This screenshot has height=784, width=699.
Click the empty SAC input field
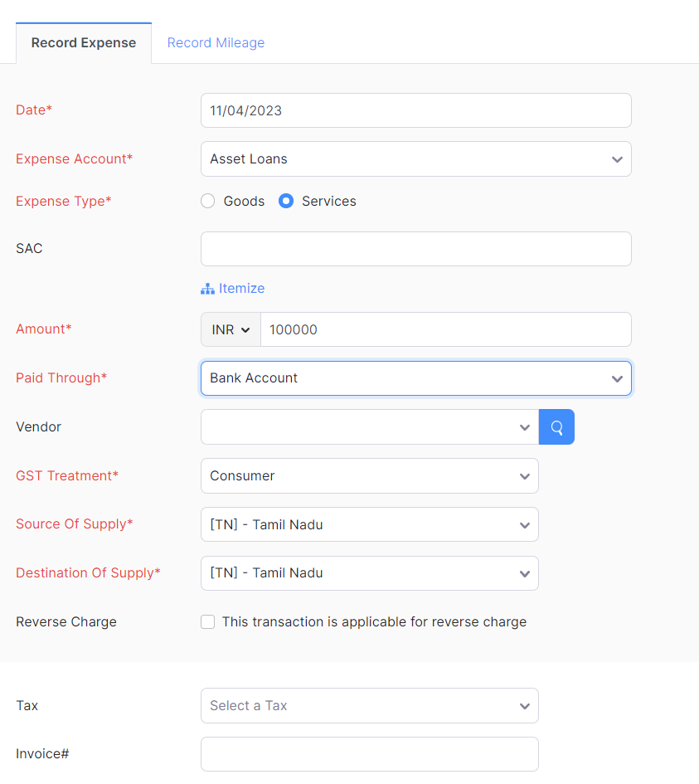tap(415, 248)
